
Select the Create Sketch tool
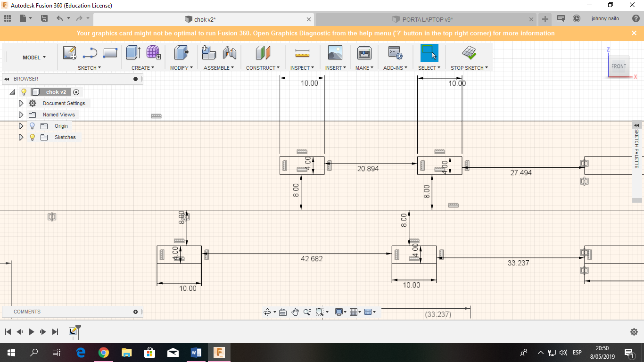pos(70,53)
